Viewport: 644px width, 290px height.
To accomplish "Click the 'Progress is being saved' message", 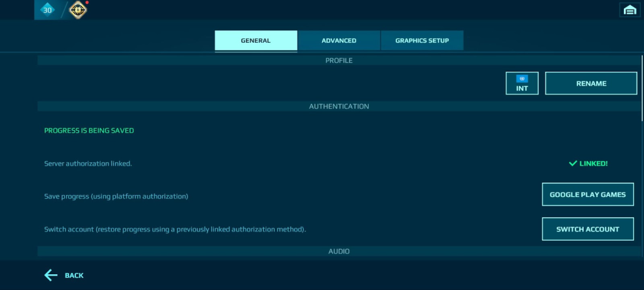I will coord(89,131).
